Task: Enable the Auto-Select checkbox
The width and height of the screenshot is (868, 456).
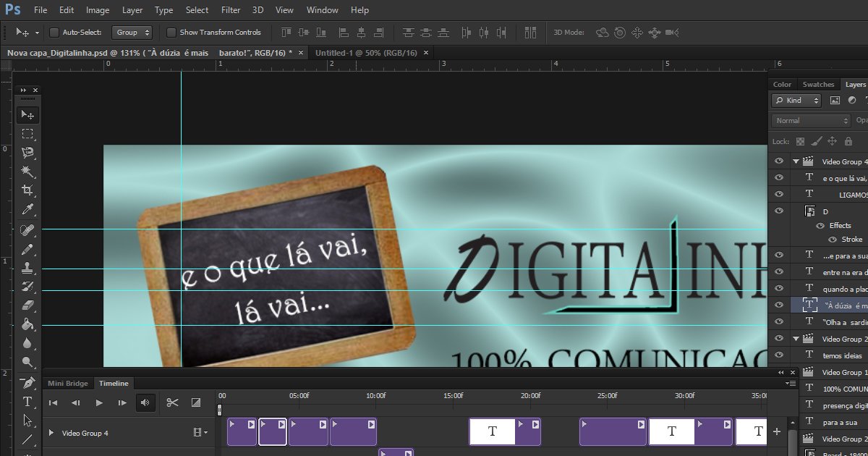Action: (x=54, y=33)
